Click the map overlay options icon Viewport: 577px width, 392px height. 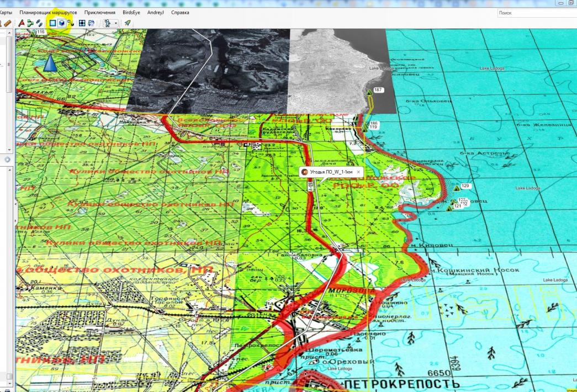[71, 23]
